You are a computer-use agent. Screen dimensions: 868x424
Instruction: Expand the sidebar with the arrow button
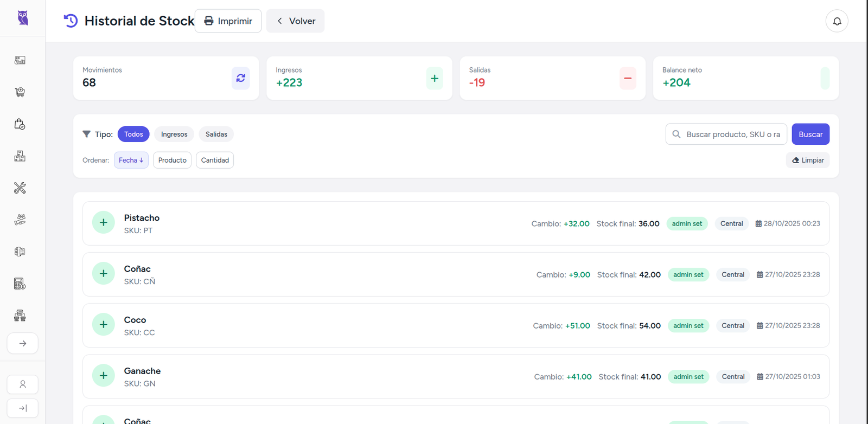[23, 343]
